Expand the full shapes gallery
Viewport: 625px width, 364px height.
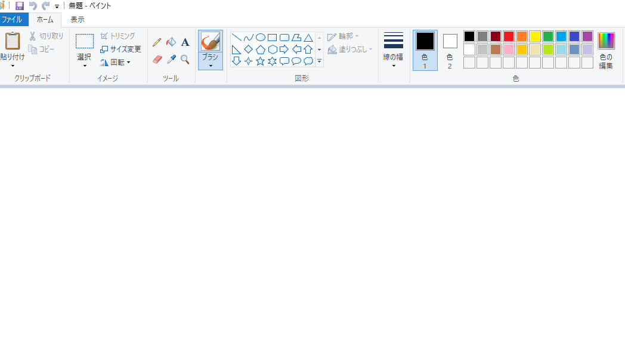coord(319,61)
